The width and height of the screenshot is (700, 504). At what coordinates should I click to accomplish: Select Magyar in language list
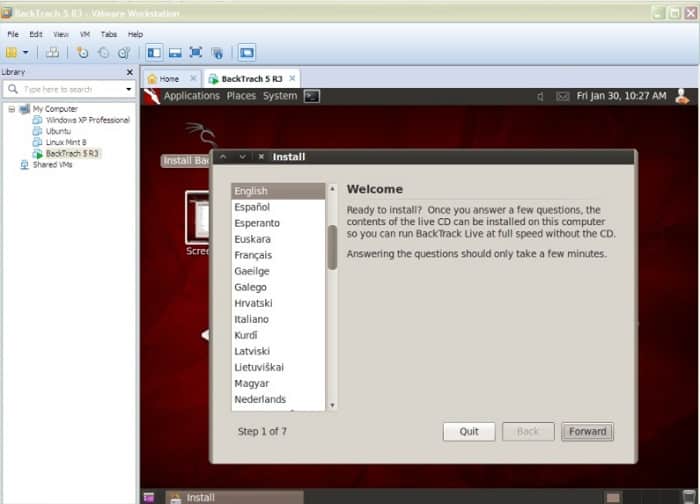[279, 383]
